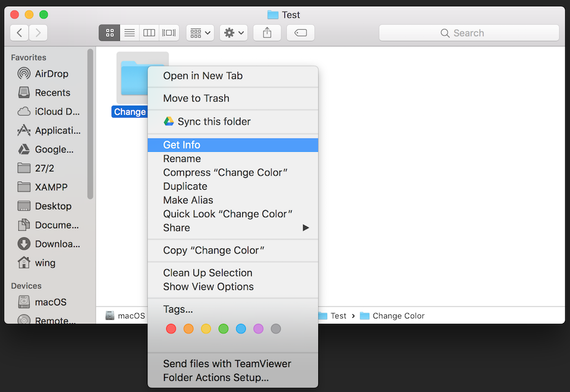Choose Rename for the Change Color folder

pos(182,158)
